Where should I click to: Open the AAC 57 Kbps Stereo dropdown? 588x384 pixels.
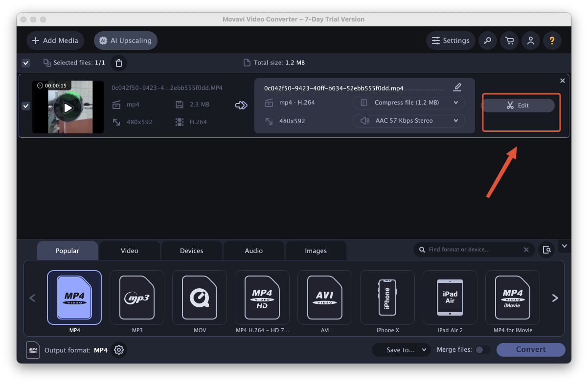pyautogui.click(x=409, y=121)
